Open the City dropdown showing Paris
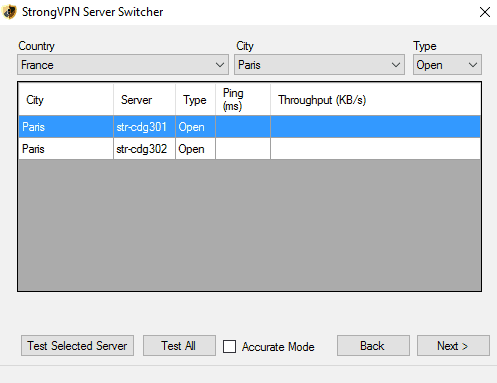Image resolution: width=497 pixels, height=383 pixels. pyautogui.click(x=319, y=65)
